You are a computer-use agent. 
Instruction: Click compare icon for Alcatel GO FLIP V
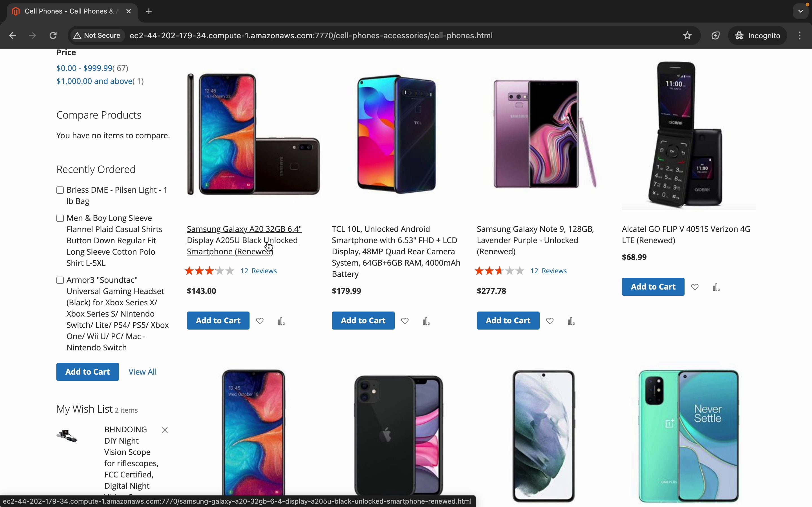pyautogui.click(x=716, y=287)
